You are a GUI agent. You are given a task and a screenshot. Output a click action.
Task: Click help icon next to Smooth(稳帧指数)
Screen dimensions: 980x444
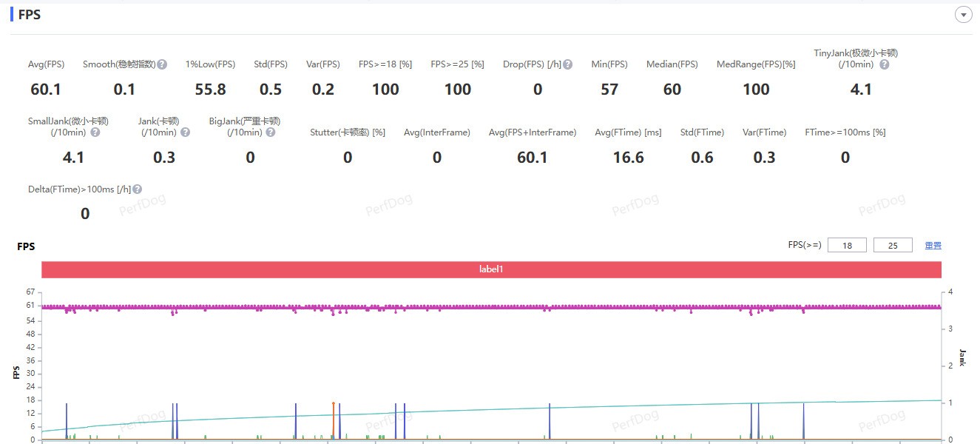coord(162,64)
